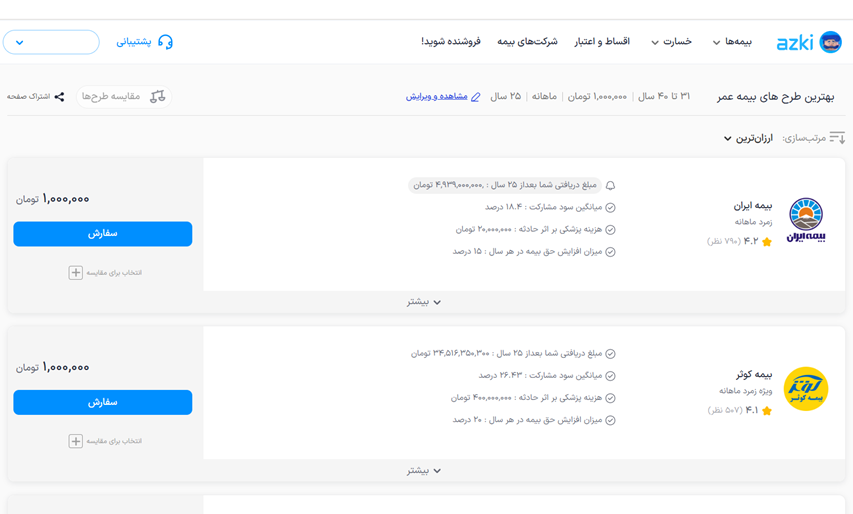Expand more details for Bimeh Iran plan
This screenshot has width=853, height=514.
pyautogui.click(x=424, y=302)
